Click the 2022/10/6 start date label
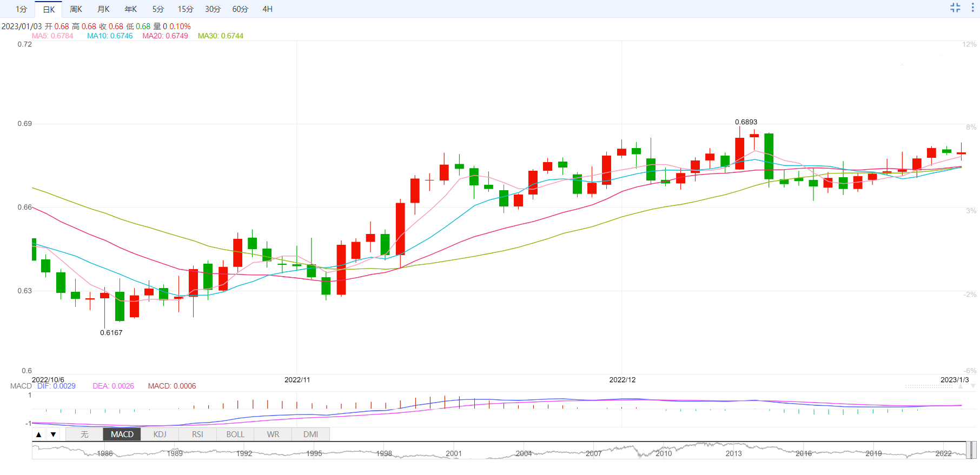The height and width of the screenshot is (475, 980). point(48,380)
